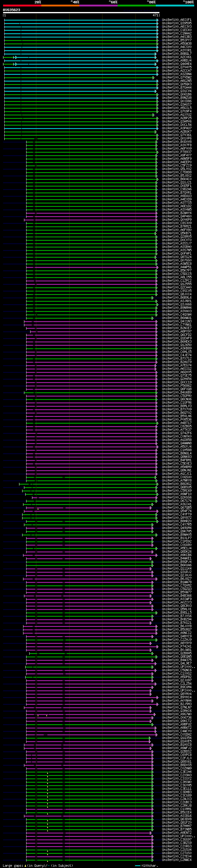Image resolution: width=197 pixels, height=868 pixels.
Task: Click the alignment bar for UniRef100_Q7VDW2
Action: pyautogui.click(x=79, y=78)
